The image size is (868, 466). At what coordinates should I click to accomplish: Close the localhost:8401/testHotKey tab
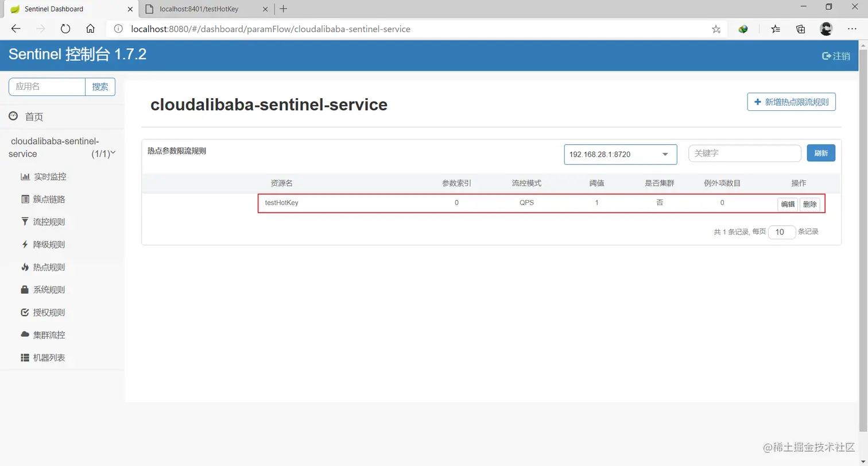coord(266,9)
